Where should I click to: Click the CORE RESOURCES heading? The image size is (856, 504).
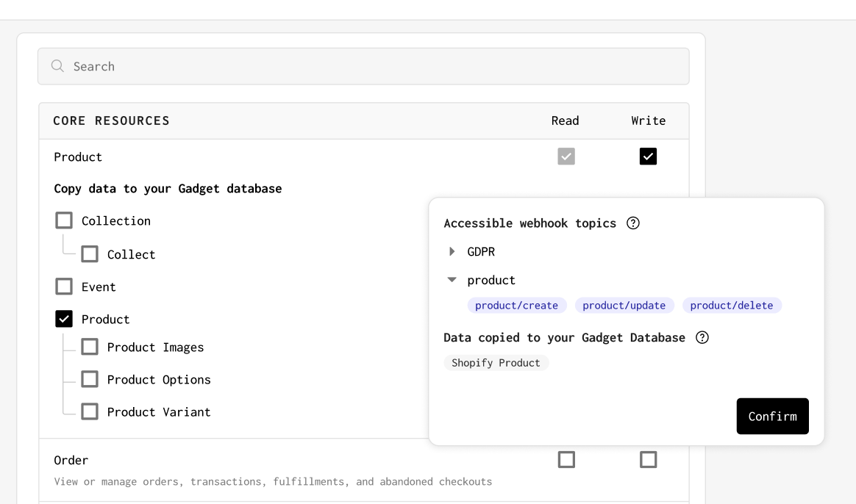coord(111,120)
